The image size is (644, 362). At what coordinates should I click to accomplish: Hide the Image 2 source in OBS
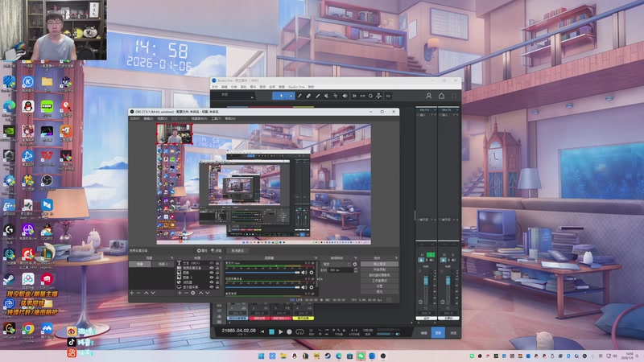tap(212, 278)
